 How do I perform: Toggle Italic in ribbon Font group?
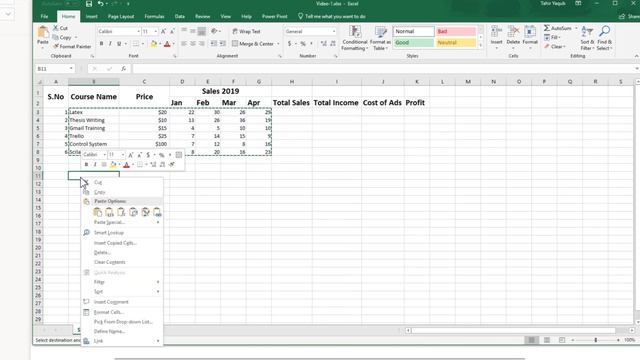point(110,43)
